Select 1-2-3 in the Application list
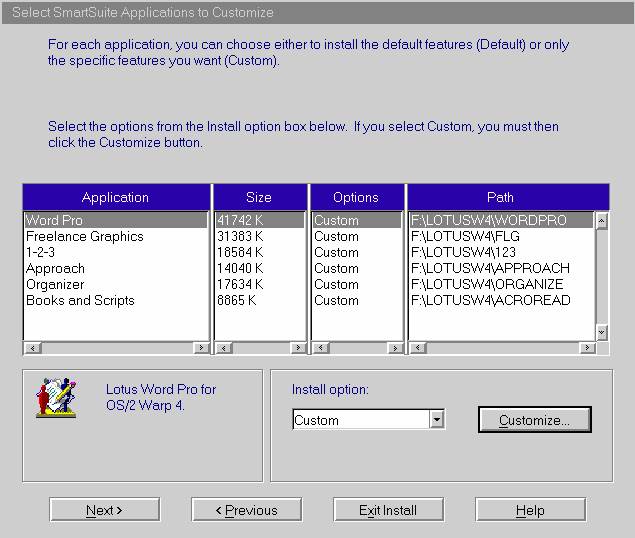 116,252
